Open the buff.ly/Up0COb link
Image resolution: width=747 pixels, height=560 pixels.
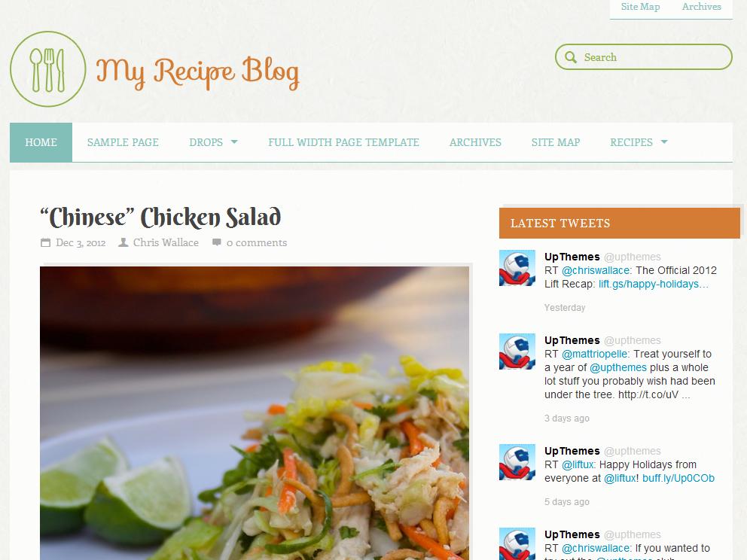[678, 478]
